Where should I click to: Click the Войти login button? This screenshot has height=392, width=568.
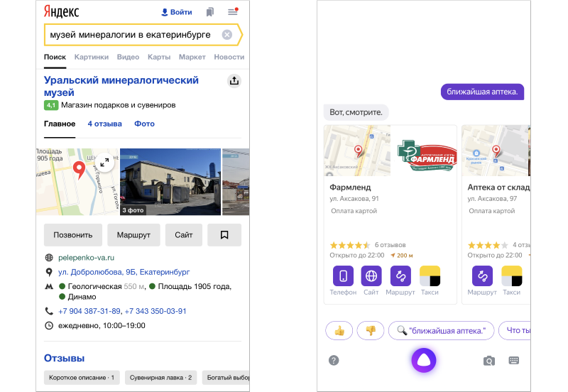coord(176,12)
